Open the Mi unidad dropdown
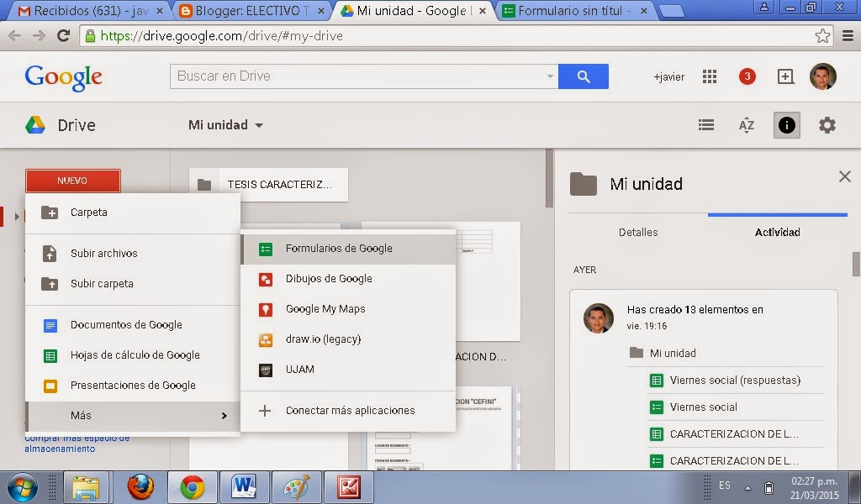This screenshot has height=504, width=861. point(225,124)
